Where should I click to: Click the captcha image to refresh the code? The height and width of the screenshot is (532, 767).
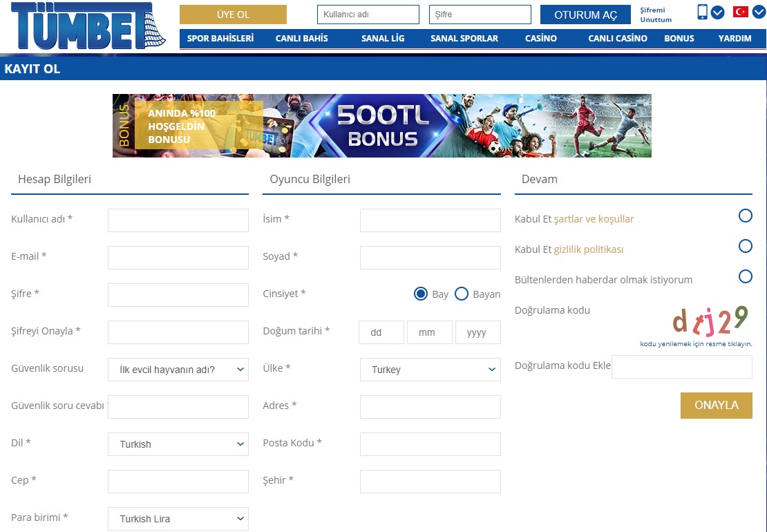pos(710,321)
